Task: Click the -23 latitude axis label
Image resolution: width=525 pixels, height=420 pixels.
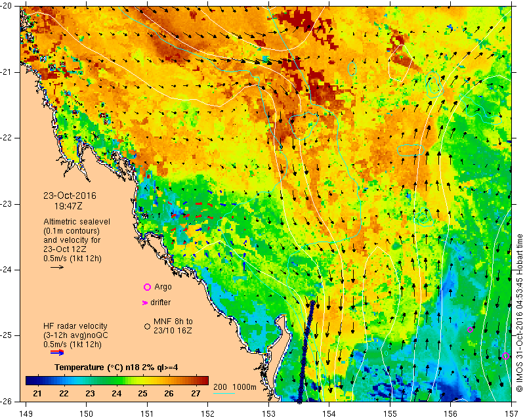Action: [7, 204]
